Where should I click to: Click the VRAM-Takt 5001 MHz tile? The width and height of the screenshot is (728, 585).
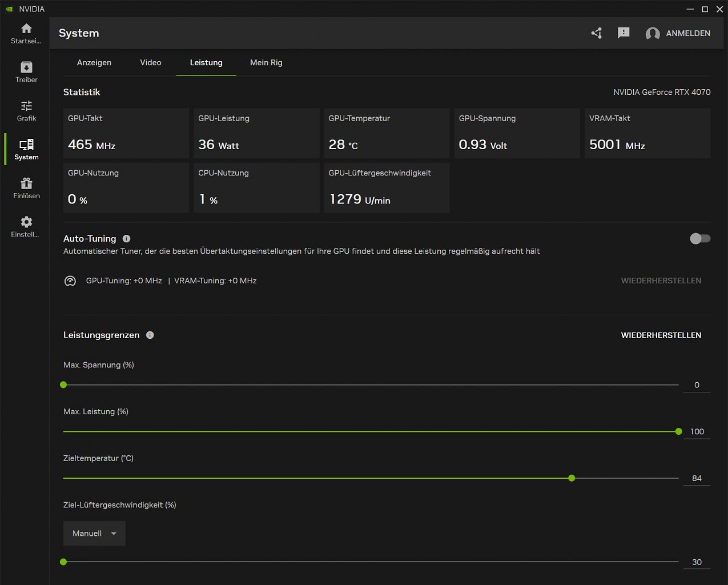point(647,133)
